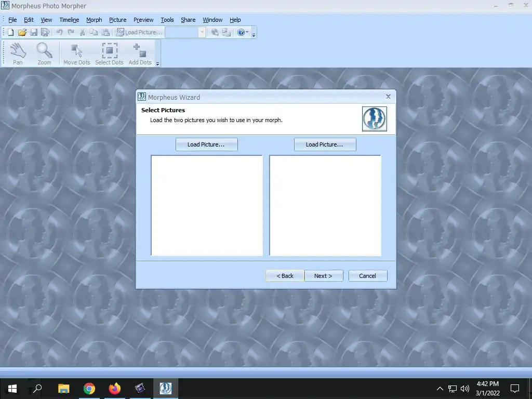
Task: Click the Redo arrow icon
Action: 71,32
